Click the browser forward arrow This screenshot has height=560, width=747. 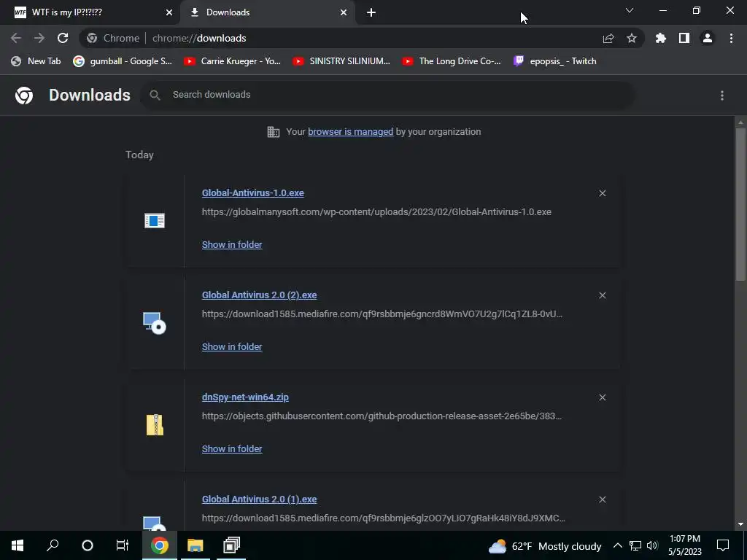pos(39,38)
